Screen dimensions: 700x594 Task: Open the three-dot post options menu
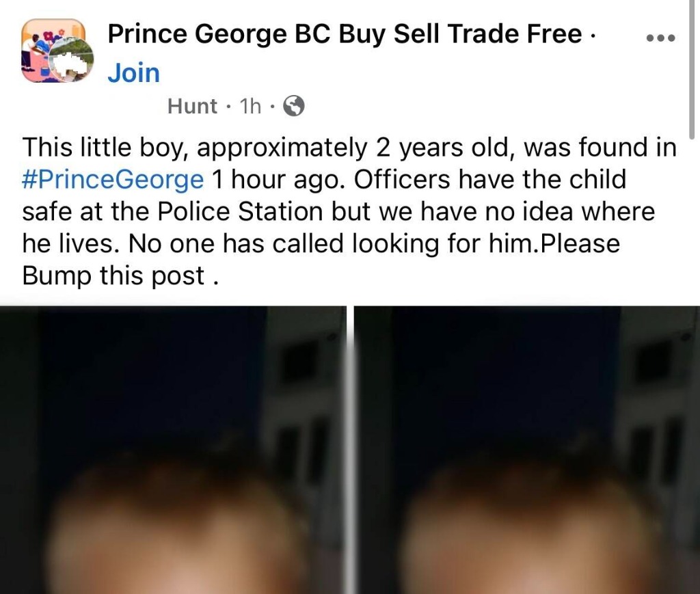coord(660,38)
